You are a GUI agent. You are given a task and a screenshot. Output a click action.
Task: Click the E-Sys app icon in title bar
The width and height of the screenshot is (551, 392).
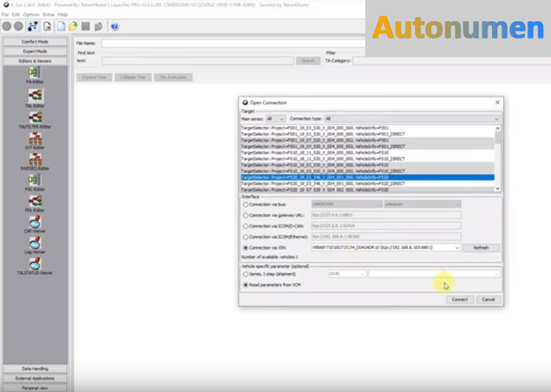(x=6, y=5)
